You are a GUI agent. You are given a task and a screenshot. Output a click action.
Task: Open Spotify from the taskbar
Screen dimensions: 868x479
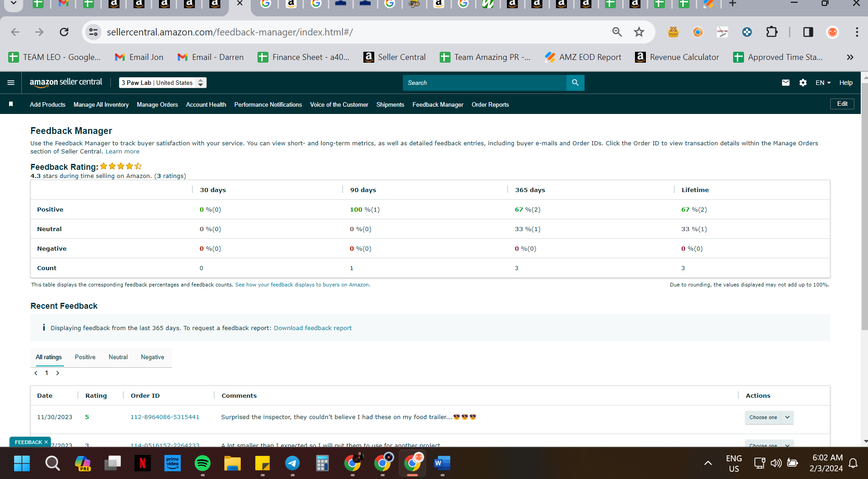pos(202,463)
